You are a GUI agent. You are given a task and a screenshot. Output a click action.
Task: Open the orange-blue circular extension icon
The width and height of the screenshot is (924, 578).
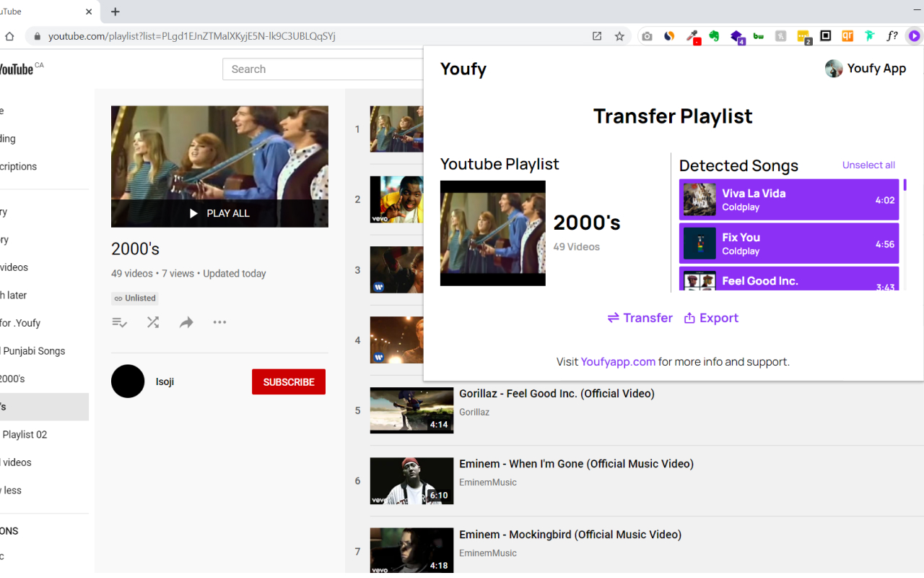click(669, 36)
